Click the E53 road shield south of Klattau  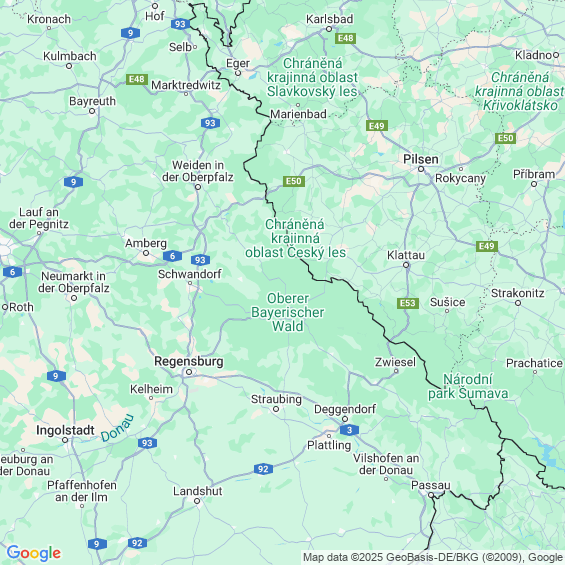(x=408, y=303)
